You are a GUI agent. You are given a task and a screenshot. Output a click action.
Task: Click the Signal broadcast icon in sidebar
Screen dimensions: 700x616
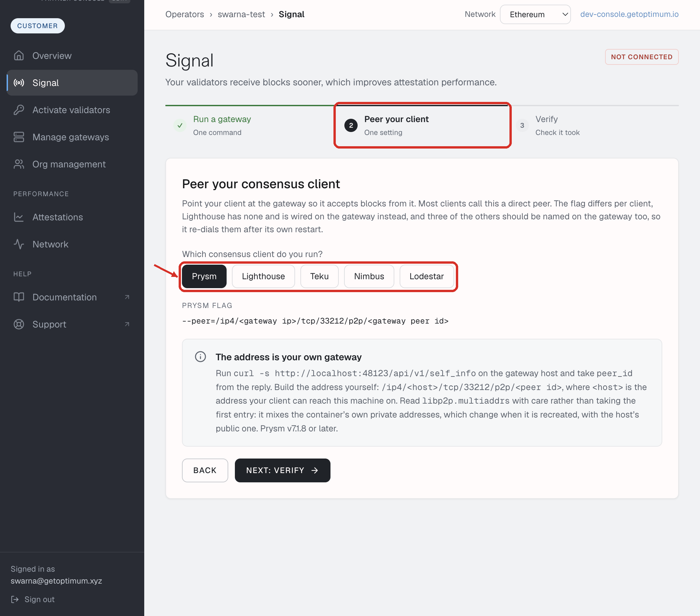coord(19,82)
